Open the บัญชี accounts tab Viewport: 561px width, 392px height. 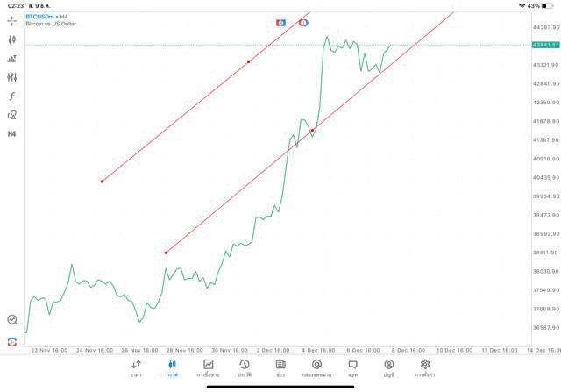[x=388, y=367]
